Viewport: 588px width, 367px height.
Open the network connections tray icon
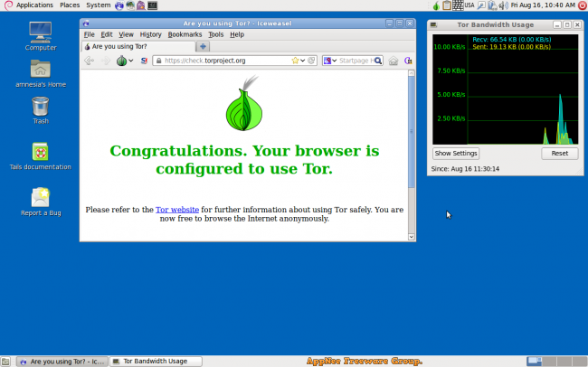pos(492,5)
